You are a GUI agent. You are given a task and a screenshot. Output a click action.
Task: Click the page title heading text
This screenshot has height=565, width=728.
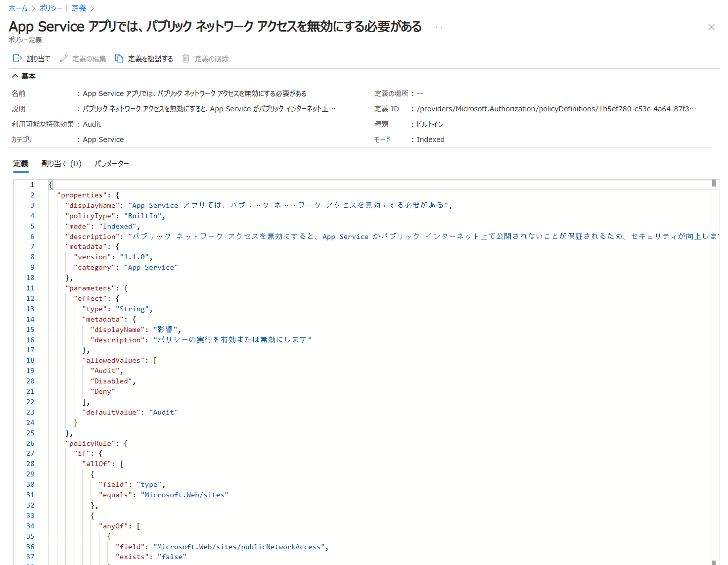tap(215, 26)
